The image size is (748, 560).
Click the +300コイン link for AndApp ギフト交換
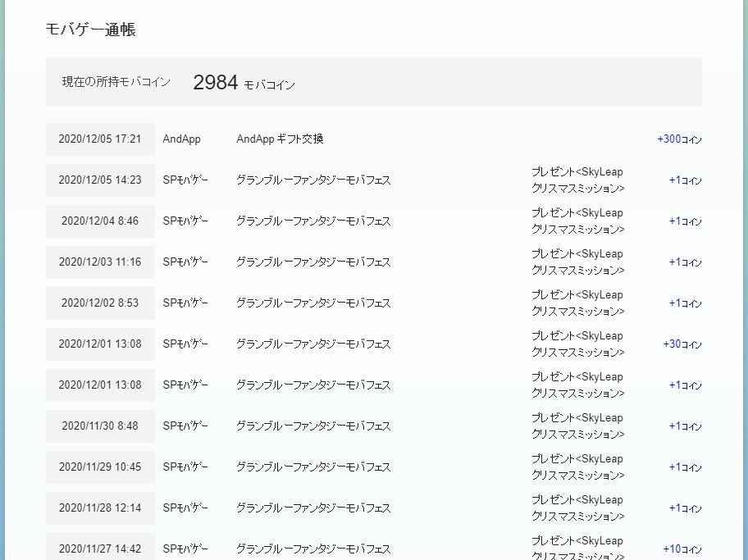coord(679,139)
